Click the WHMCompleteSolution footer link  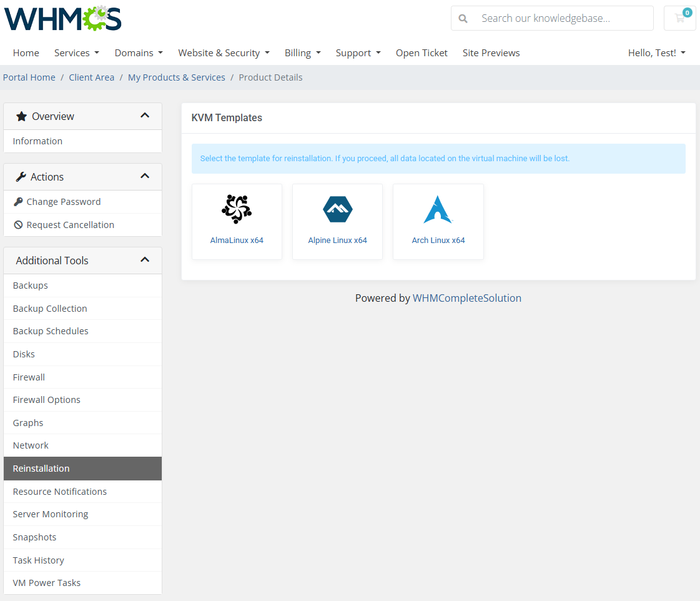[466, 298]
